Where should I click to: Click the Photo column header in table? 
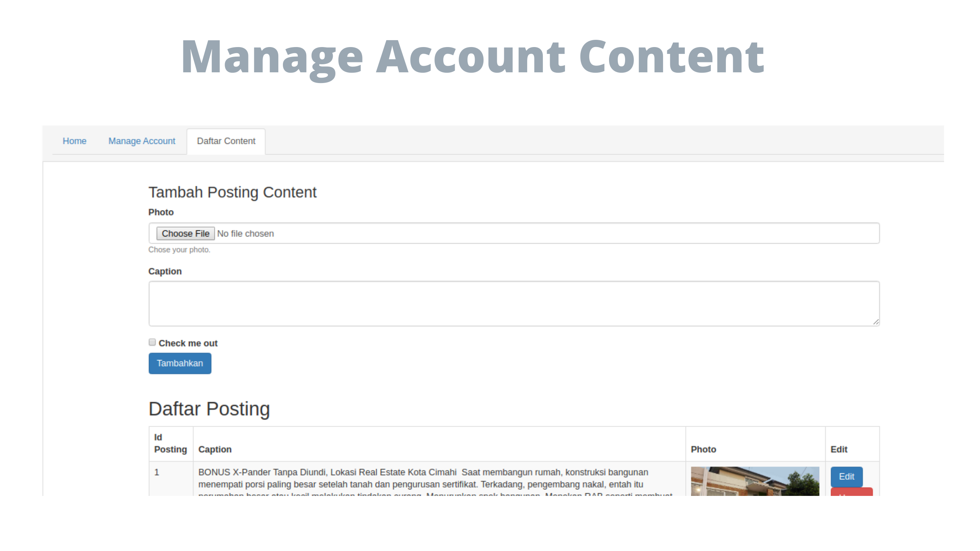703,449
